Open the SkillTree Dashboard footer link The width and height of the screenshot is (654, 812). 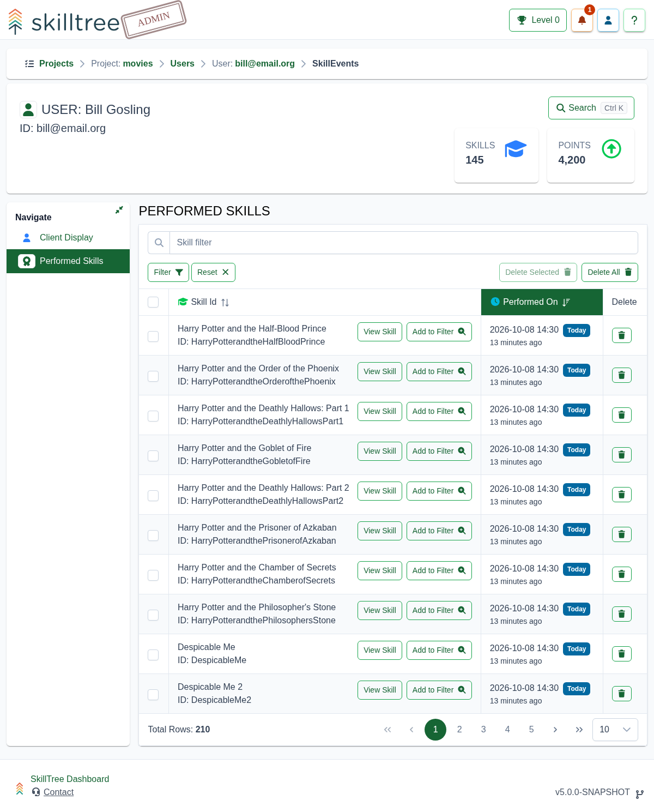70,779
